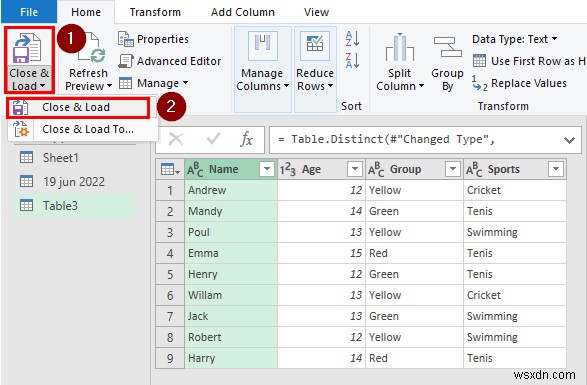Image resolution: width=587 pixels, height=385 pixels.
Task: Click the ABC type icon on Sports column
Action: tap(474, 169)
